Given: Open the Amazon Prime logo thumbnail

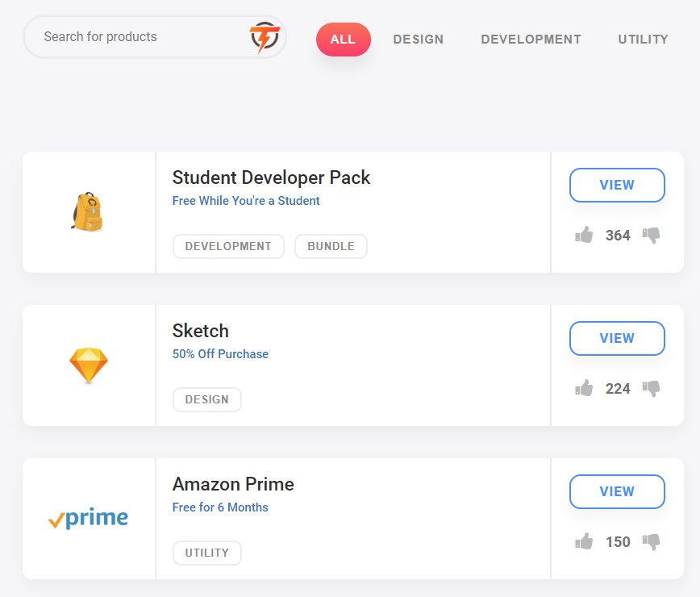Looking at the screenshot, I should coord(89,518).
